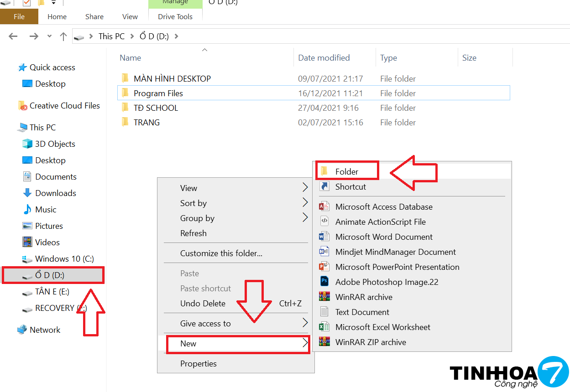Image resolution: width=570 pixels, height=392 pixels.
Task: Open the recent locations dropdown arrow
Action: (x=49, y=36)
